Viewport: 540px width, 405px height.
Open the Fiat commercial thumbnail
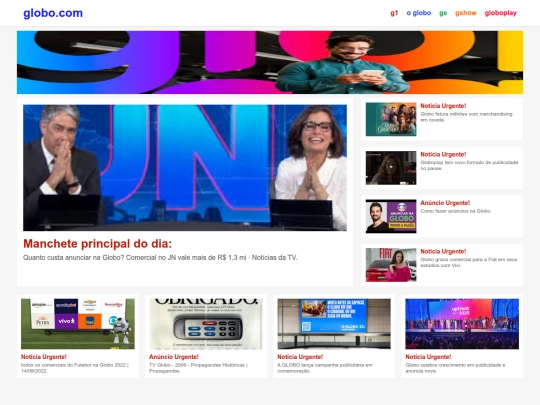click(391, 265)
